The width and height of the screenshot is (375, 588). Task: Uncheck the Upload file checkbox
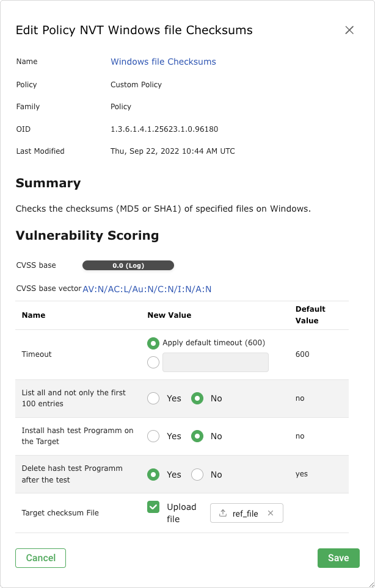coord(153,507)
